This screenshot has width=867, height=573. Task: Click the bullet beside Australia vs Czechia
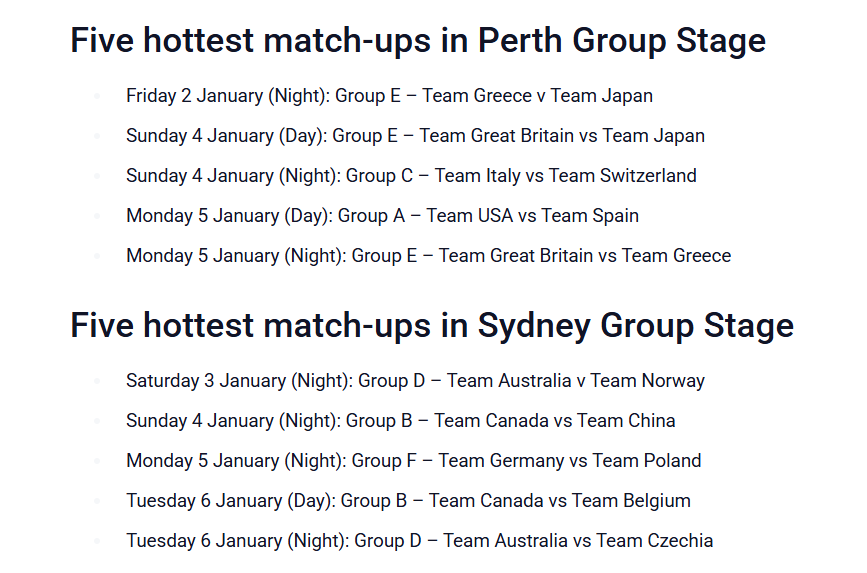point(97,541)
